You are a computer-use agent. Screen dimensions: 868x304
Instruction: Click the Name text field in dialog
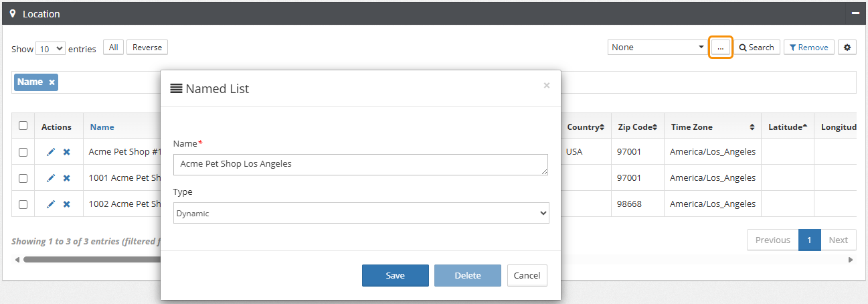tap(361, 165)
